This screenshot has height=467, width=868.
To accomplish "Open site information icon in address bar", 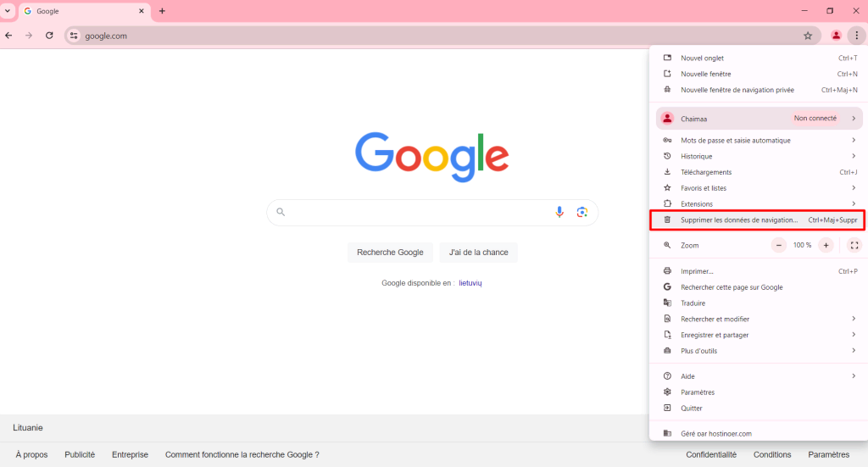I will pyautogui.click(x=74, y=36).
